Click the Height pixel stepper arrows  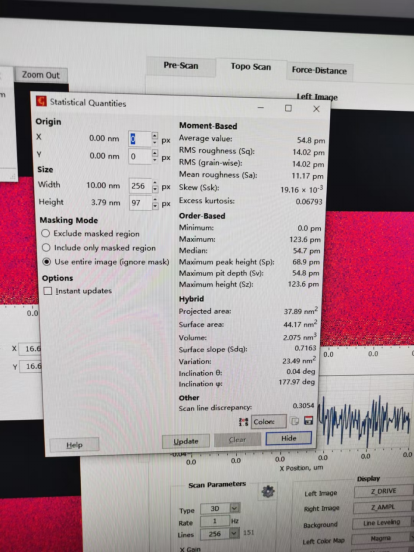coord(155,203)
